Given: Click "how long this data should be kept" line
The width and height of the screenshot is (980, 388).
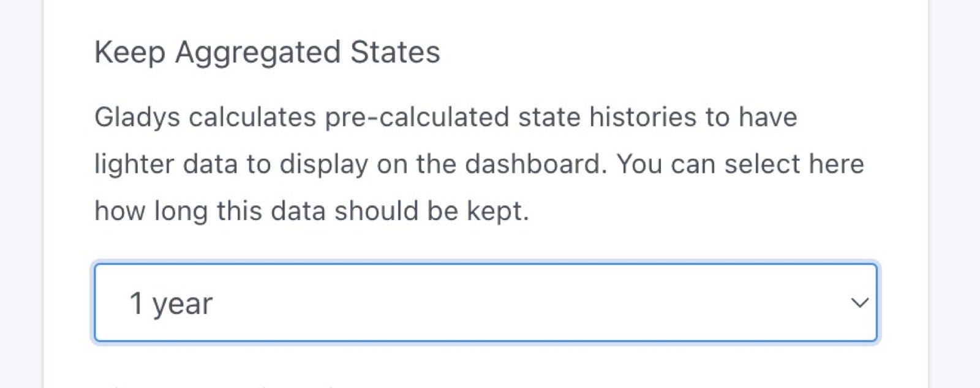Looking at the screenshot, I should pos(311,211).
